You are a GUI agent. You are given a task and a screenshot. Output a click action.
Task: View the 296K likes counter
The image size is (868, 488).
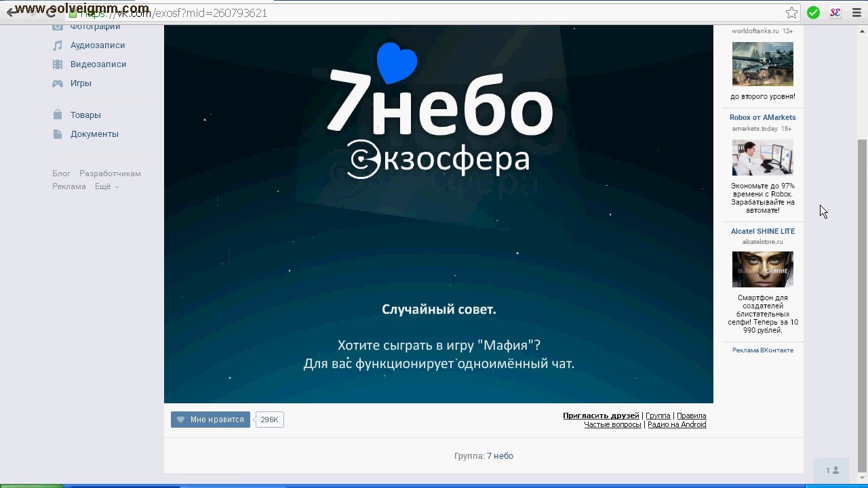point(269,420)
